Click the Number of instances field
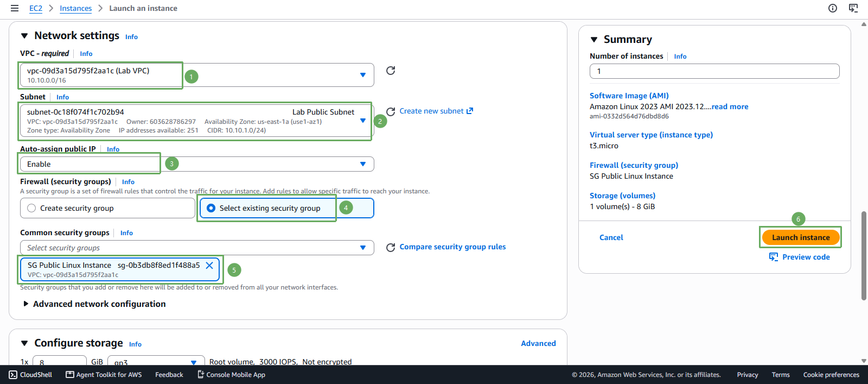 (x=714, y=71)
